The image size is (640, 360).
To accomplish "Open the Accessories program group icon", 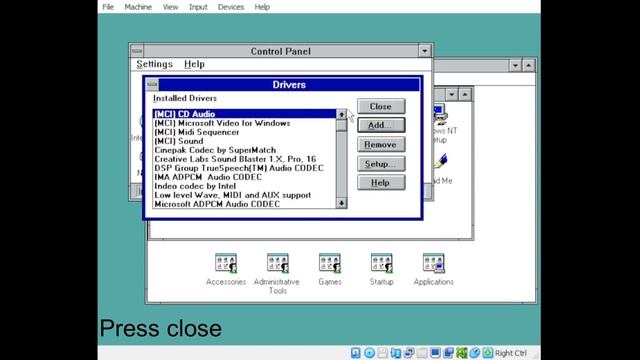I will pos(226,263).
